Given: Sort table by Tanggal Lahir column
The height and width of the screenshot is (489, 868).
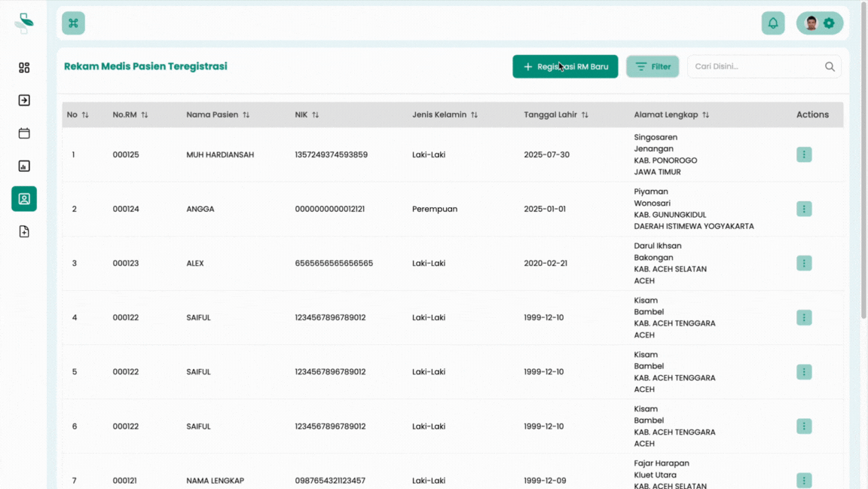Looking at the screenshot, I should coord(585,115).
